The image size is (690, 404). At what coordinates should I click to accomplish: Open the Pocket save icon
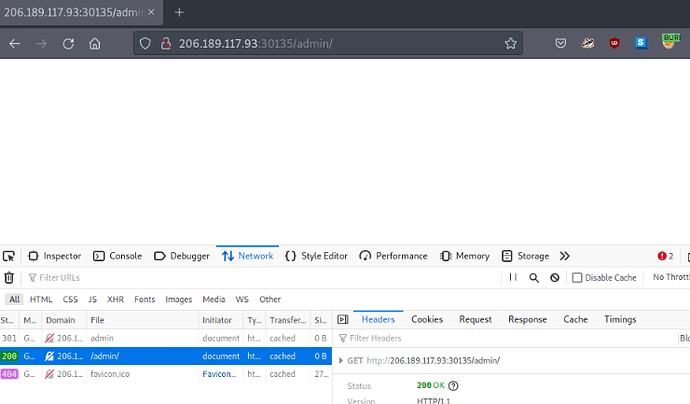(x=561, y=44)
